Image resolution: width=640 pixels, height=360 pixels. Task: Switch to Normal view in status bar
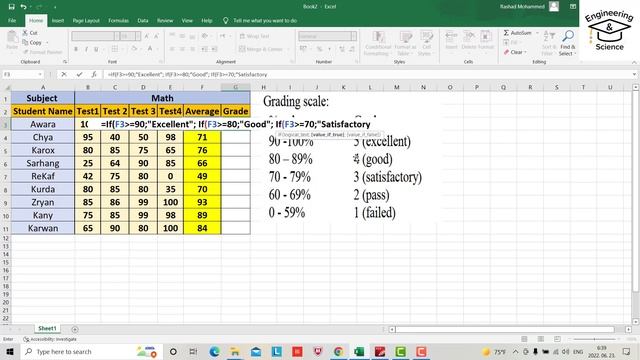tap(524, 339)
